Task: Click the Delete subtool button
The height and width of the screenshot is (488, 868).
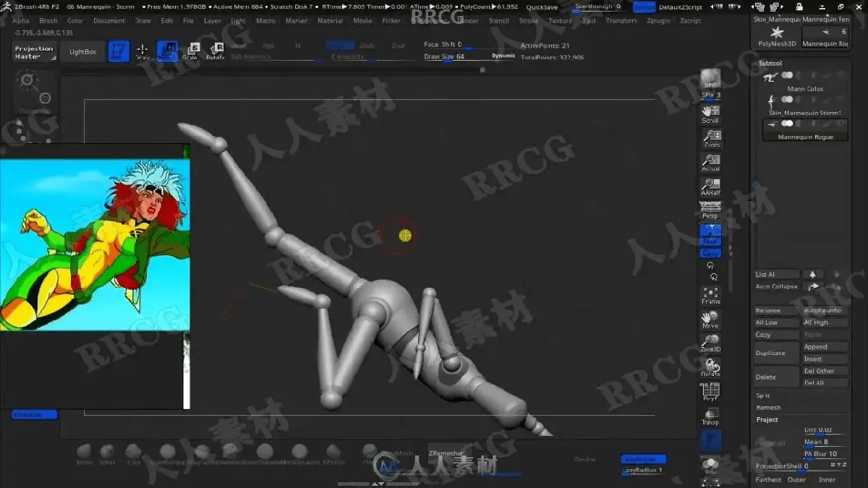Action: coord(777,377)
